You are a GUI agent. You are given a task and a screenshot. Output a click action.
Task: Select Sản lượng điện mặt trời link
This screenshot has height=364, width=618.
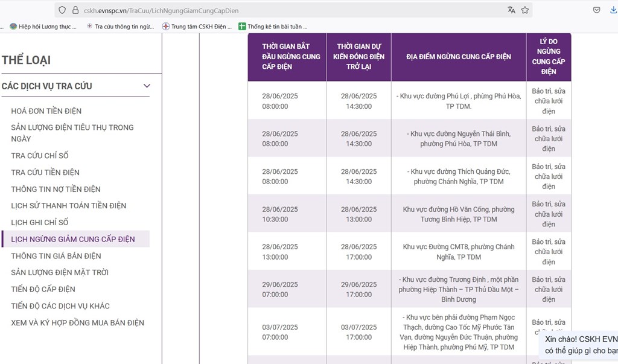point(60,273)
